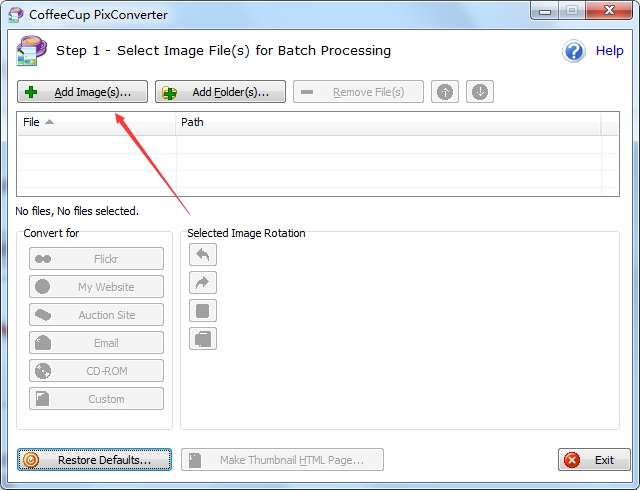Click the Remove File(s) button
Viewport: 640px width, 490px height.
pos(358,92)
